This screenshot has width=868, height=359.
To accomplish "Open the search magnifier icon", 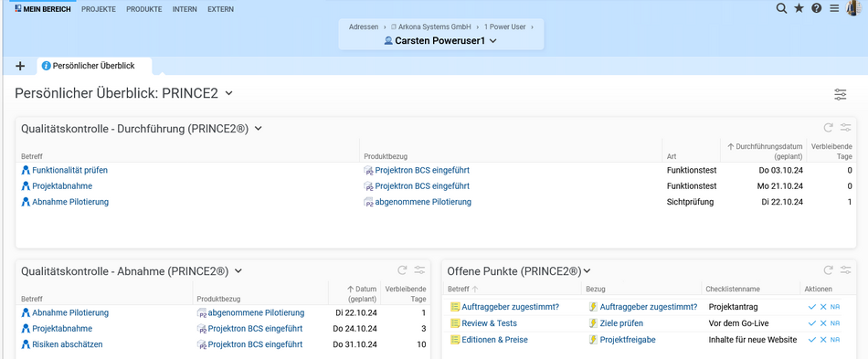I will click(x=781, y=8).
